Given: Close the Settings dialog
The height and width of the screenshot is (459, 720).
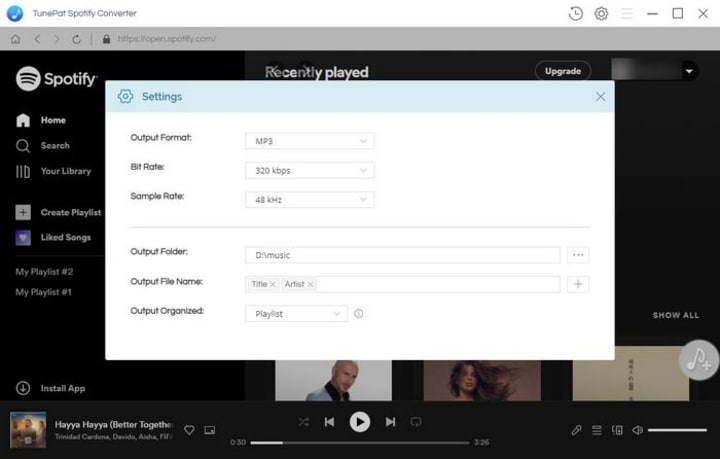Looking at the screenshot, I should click(x=600, y=97).
